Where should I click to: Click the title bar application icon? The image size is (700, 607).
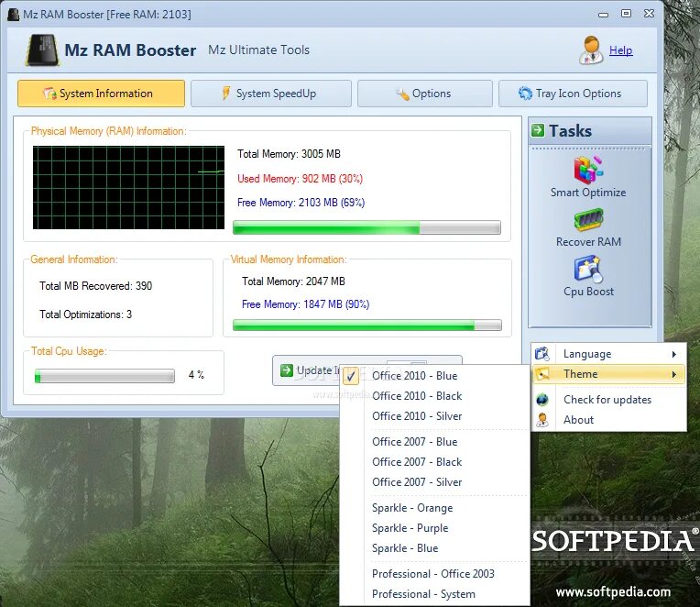[14, 15]
